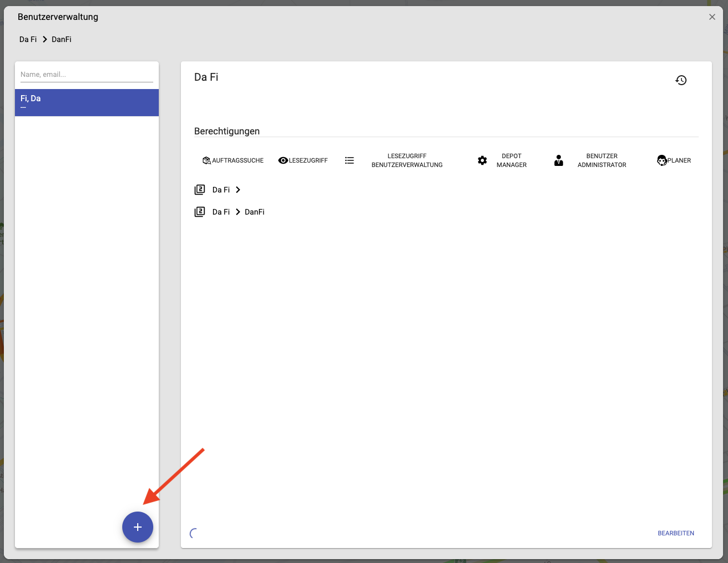Click the Name, email search field

pos(86,75)
